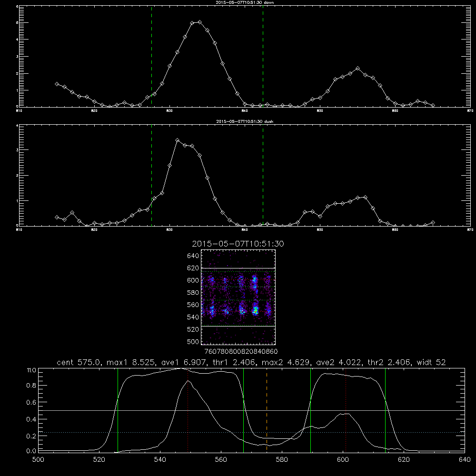Image resolution: width=476 pixels, height=476 pixels.
Task: Click the red dotted peak line near 549
Action: [x=188, y=410]
